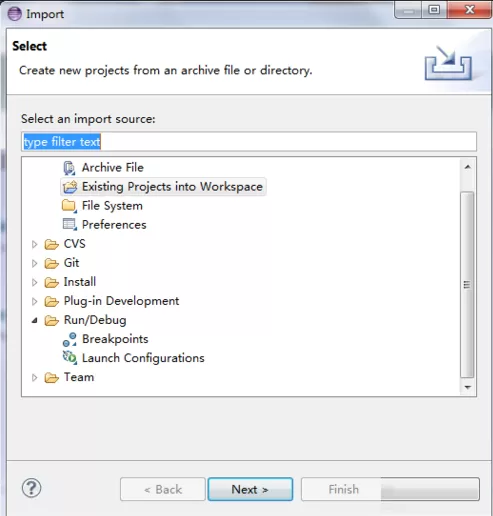Expand the Git category arrow
The width and height of the screenshot is (493, 516).
tap(34, 263)
